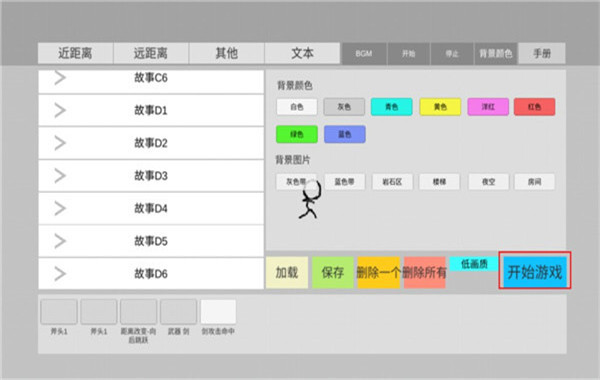Select the 武器 剑 action slot

tap(178, 312)
